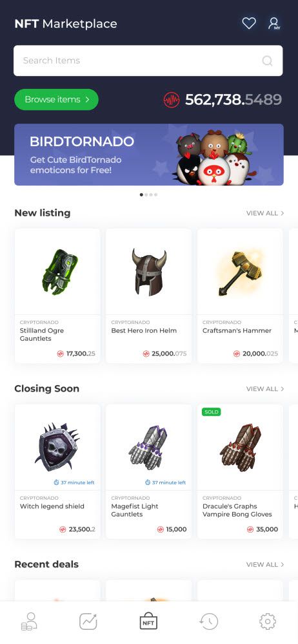Tap the search magnifier icon

tap(267, 61)
